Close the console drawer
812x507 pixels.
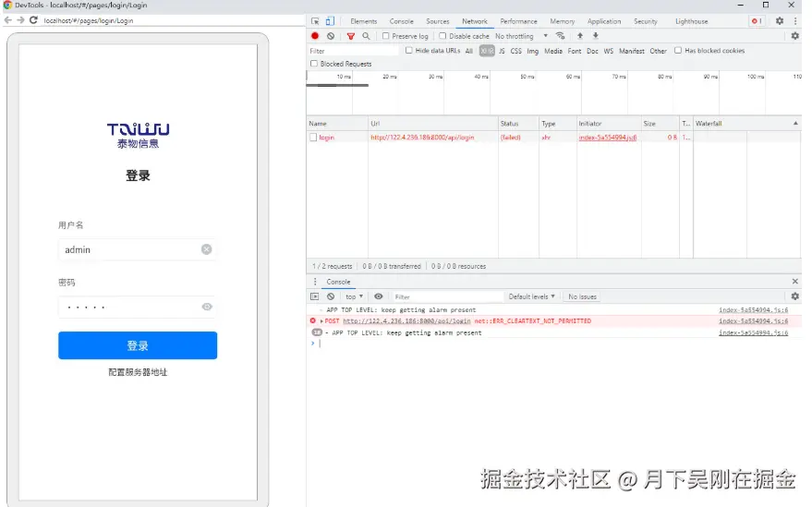point(795,282)
